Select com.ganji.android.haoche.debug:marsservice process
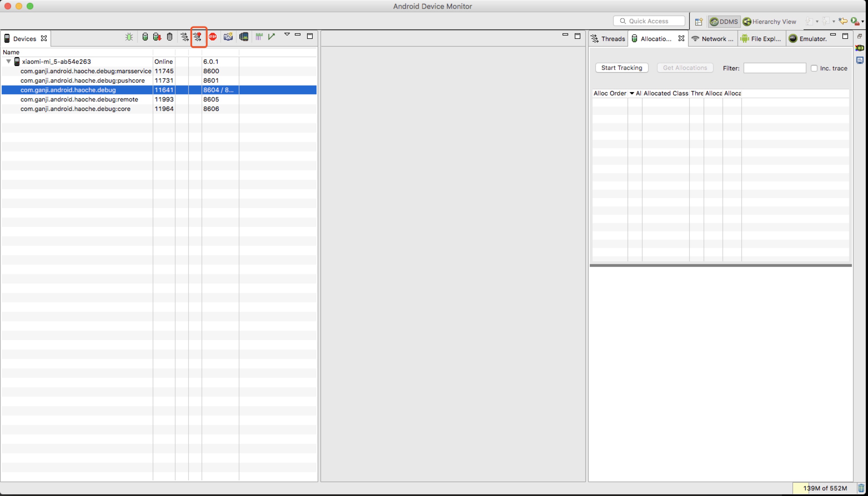 coord(86,71)
